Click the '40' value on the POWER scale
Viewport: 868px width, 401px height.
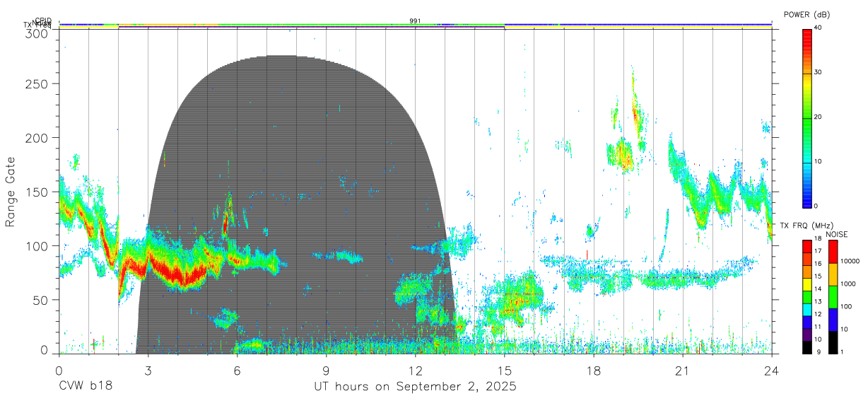(819, 28)
